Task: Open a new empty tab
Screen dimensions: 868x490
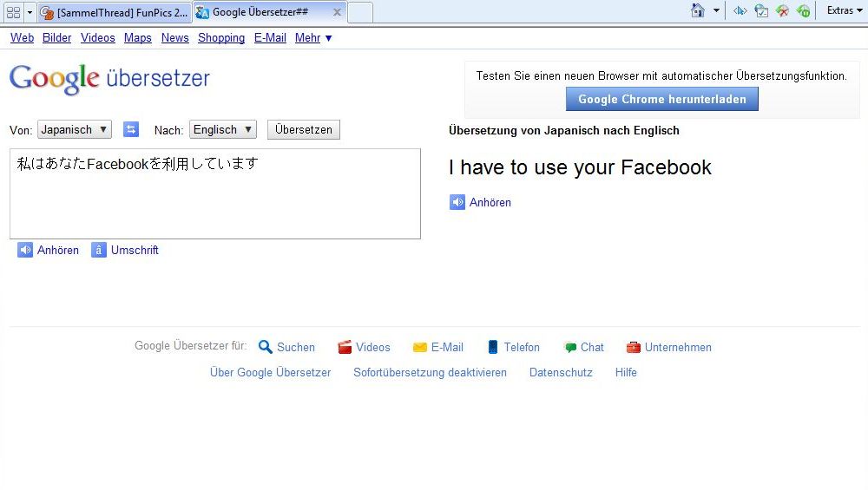Action: (360, 12)
